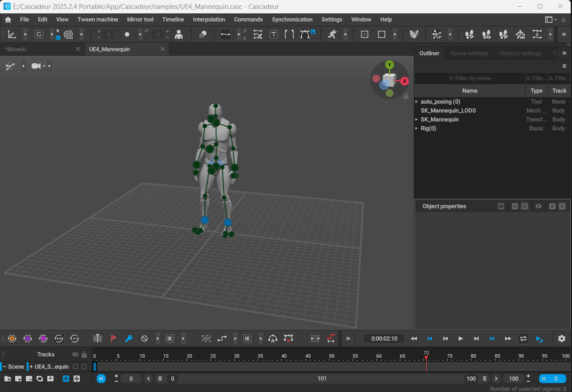This screenshot has width=572, height=392.
Task: Click the frame 70 playhead marker
Action: point(426,358)
